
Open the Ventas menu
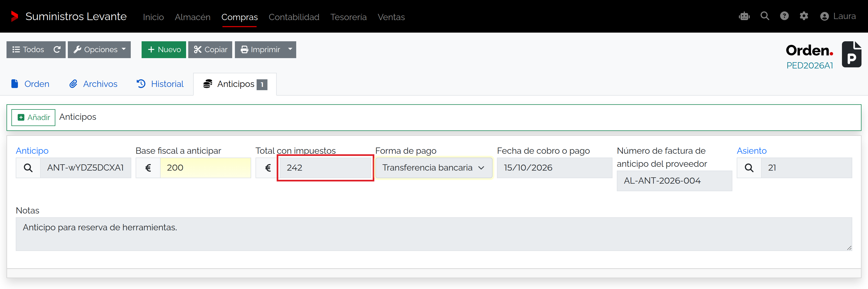[x=391, y=17]
